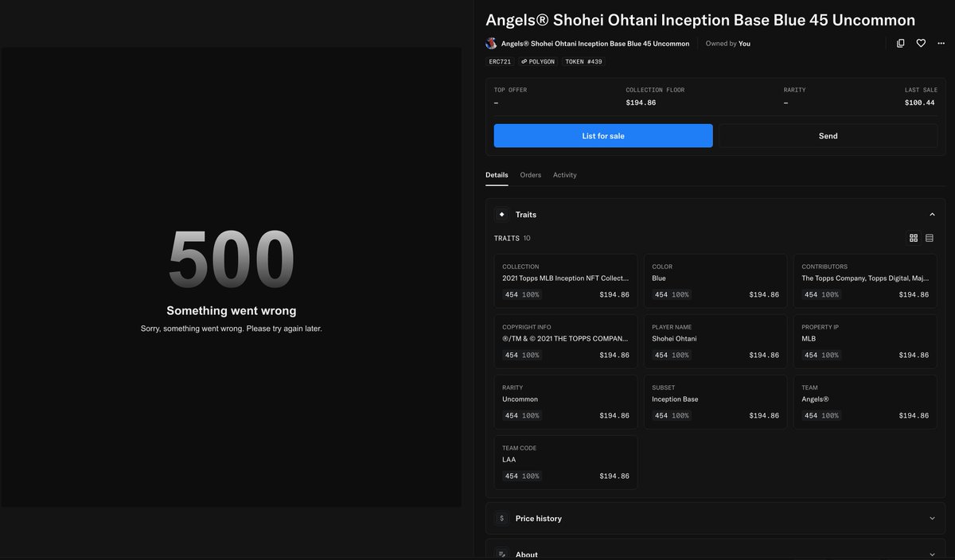The height and width of the screenshot is (560, 955).
Task: Open the TEAM CODE LAA trait card
Action: coord(566,462)
